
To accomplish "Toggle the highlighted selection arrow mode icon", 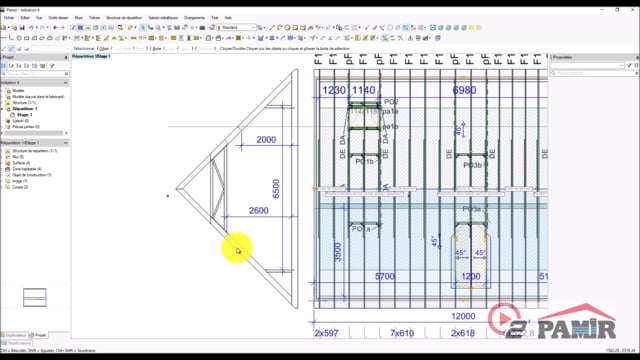I will (x=143, y=27).
